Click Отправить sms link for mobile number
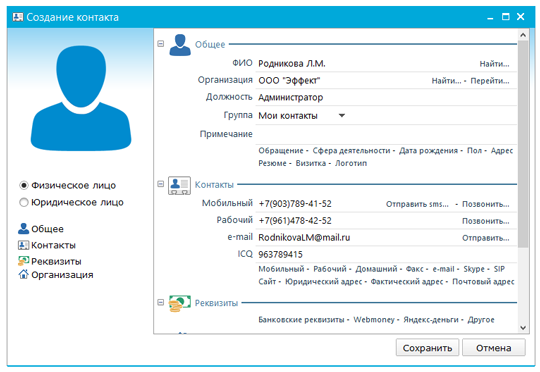 [417, 204]
